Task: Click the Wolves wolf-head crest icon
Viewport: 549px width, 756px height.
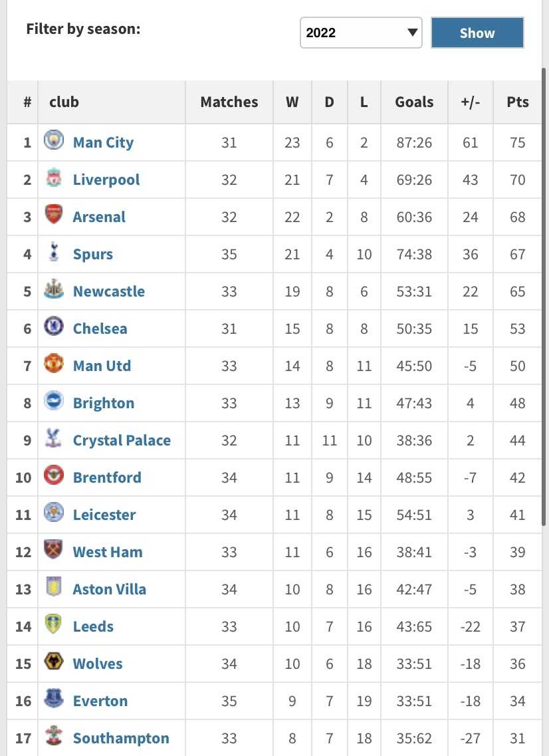Action: (x=53, y=661)
